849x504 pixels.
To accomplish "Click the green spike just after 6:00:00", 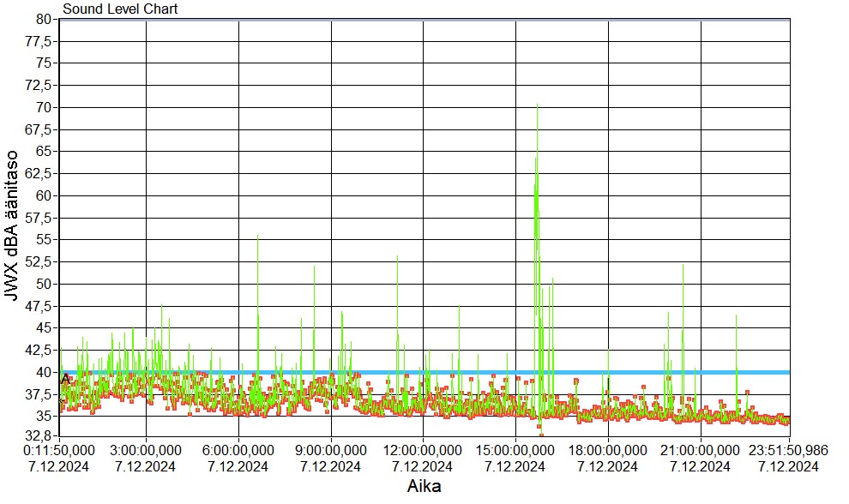I will click(258, 238).
